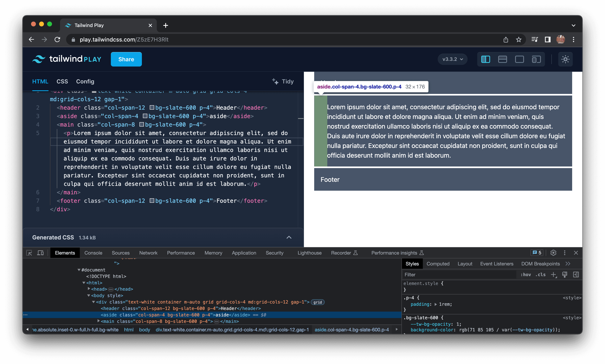Switch to the HTML editor tab
The image size is (605, 364).
tap(40, 81)
